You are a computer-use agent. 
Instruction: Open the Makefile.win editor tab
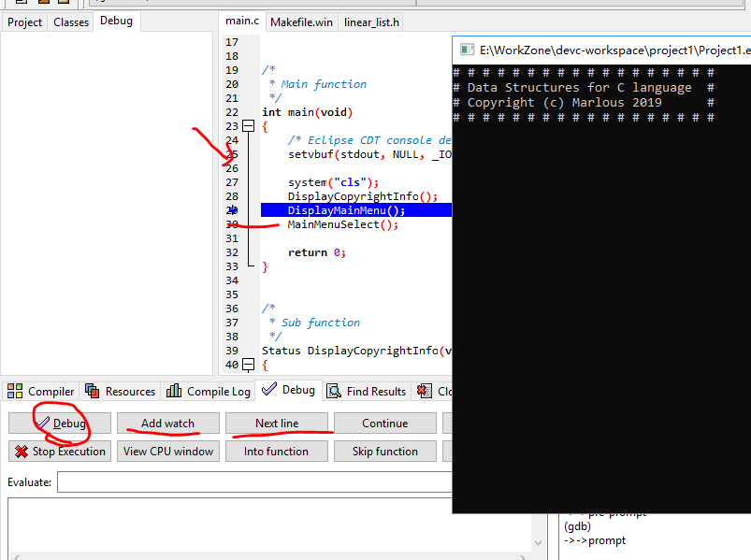(x=301, y=22)
